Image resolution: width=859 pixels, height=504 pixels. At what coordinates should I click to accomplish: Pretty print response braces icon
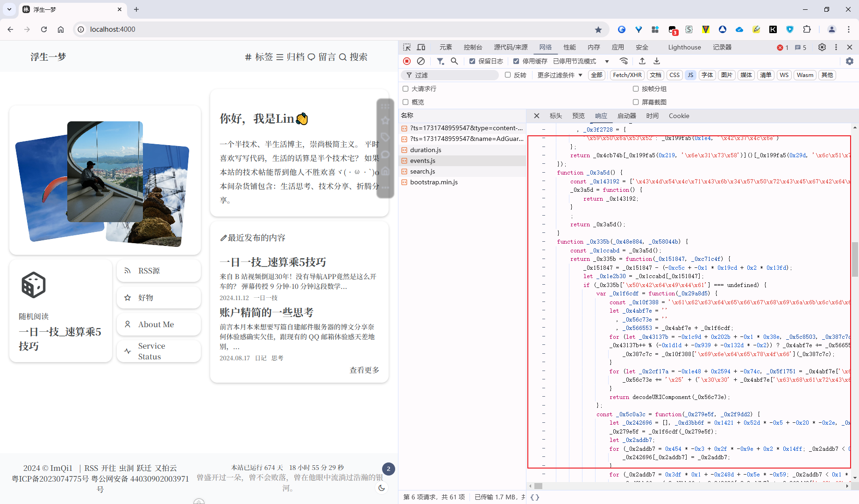click(x=535, y=497)
